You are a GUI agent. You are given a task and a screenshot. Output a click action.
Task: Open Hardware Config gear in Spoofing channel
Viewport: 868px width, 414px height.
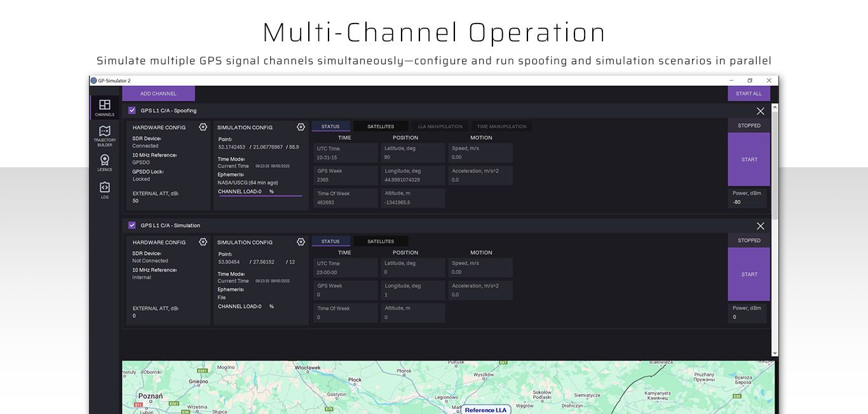203,127
